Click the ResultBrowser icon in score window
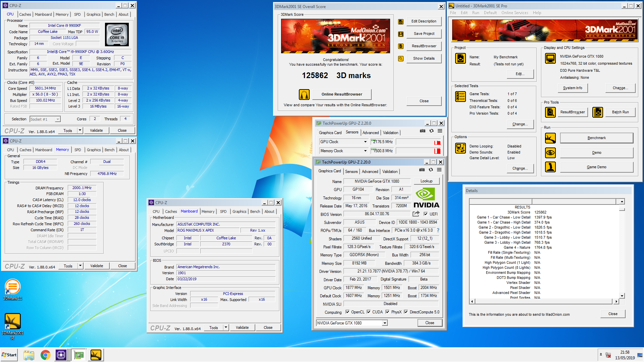This screenshot has width=644, height=362. [x=400, y=46]
